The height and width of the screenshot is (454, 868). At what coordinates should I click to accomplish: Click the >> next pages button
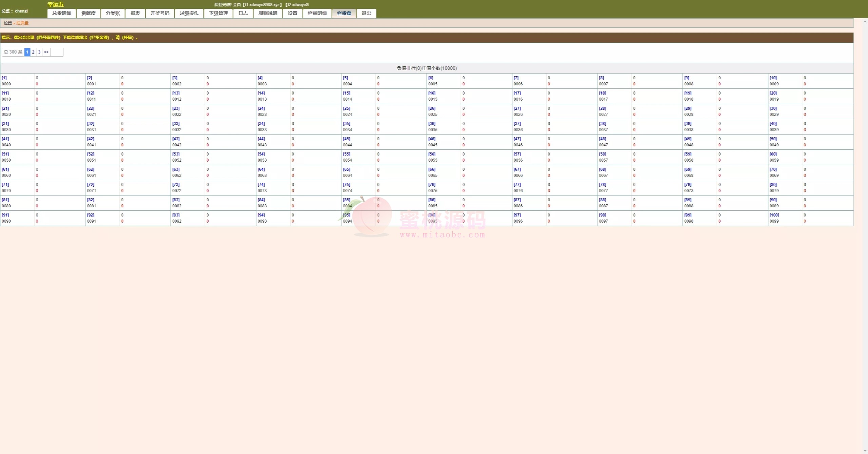click(46, 52)
